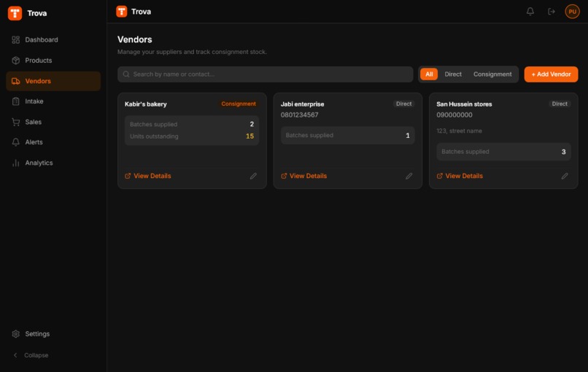Click the Direct badge on San Hussein stores

(560, 104)
